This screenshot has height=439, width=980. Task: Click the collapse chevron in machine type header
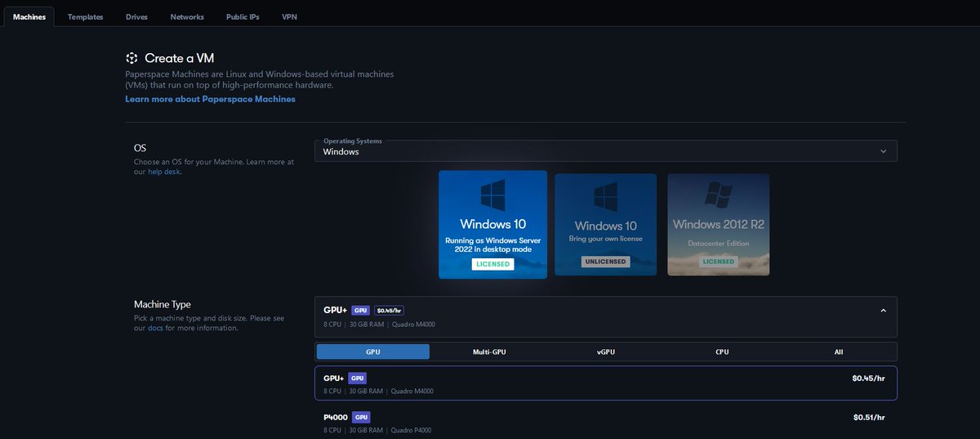883,311
